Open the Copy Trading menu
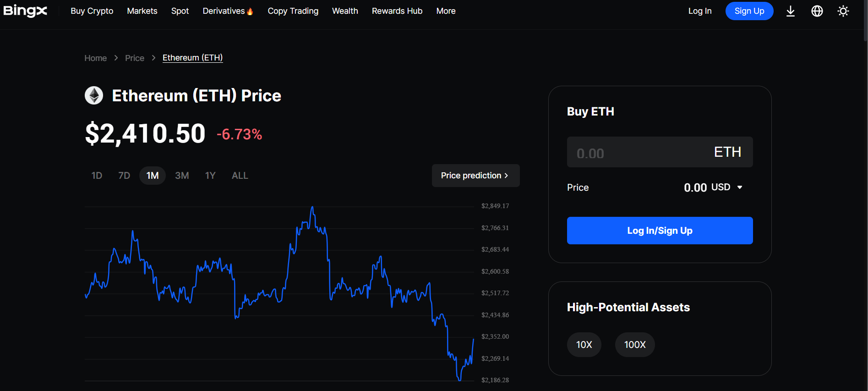Screen dimensions: 868x391 pos(293,11)
